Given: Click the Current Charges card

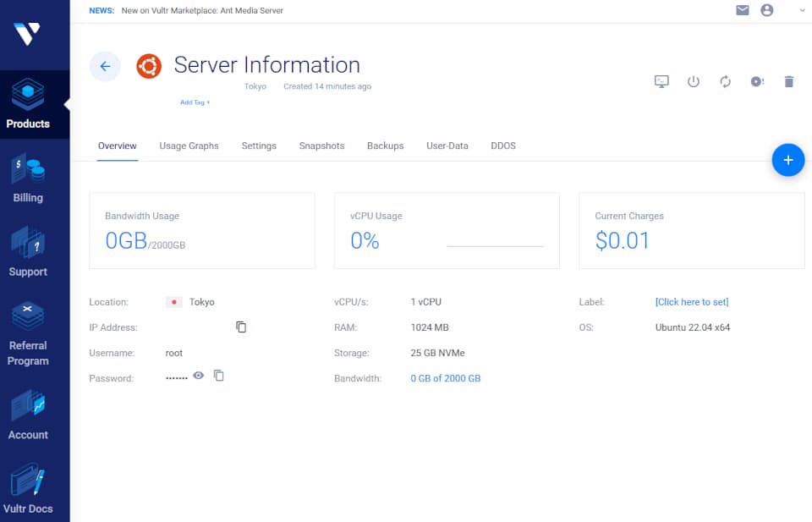Looking at the screenshot, I should [692, 230].
